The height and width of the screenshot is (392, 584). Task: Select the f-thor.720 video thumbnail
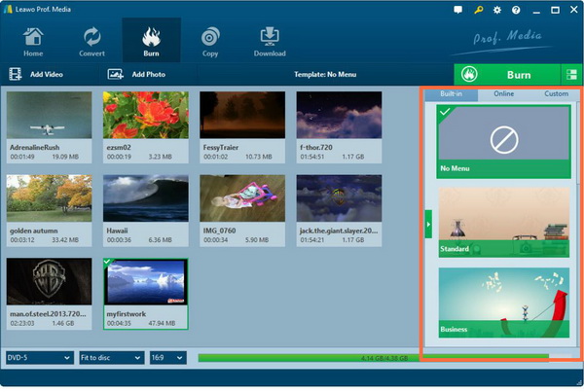click(x=339, y=115)
